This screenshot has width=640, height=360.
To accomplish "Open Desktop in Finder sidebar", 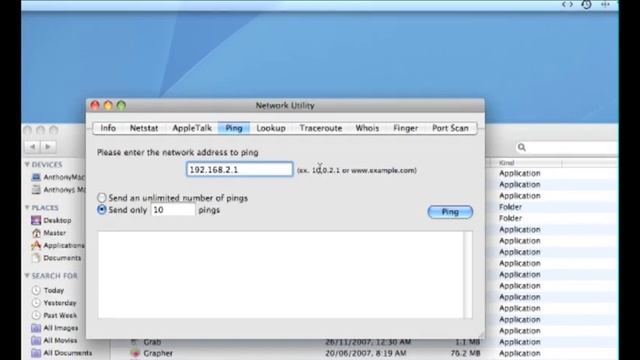I will click(51, 220).
